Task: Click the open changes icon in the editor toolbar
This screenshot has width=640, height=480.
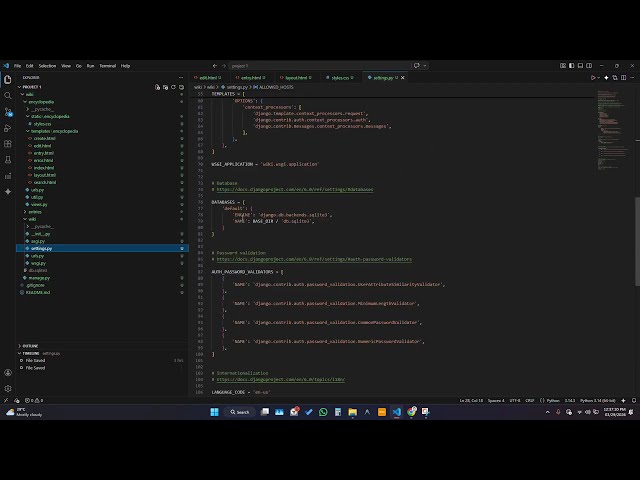Action: click(615, 78)
